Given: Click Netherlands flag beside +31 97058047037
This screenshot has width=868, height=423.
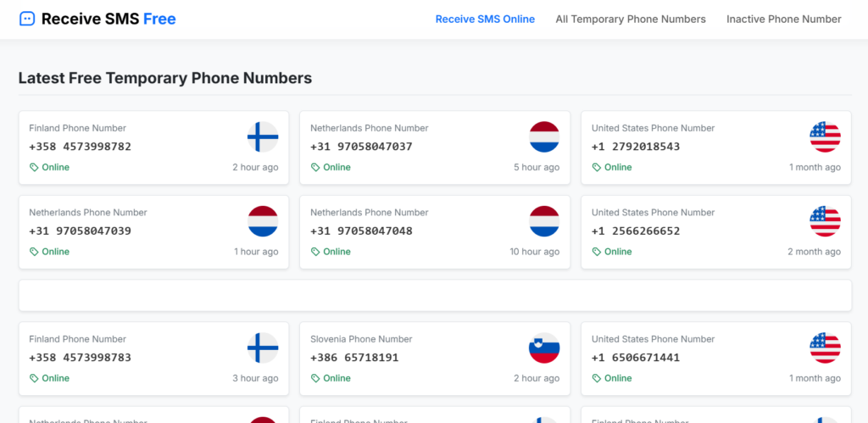Looking at the screenshot, I should [x=544, y=136].
